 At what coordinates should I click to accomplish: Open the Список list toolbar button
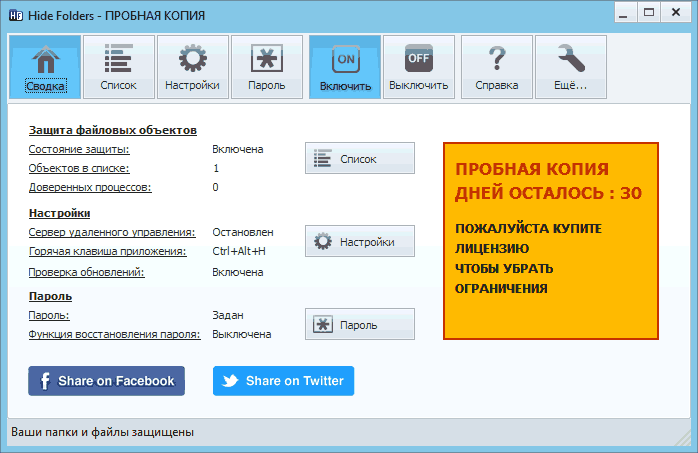[119, 67]
